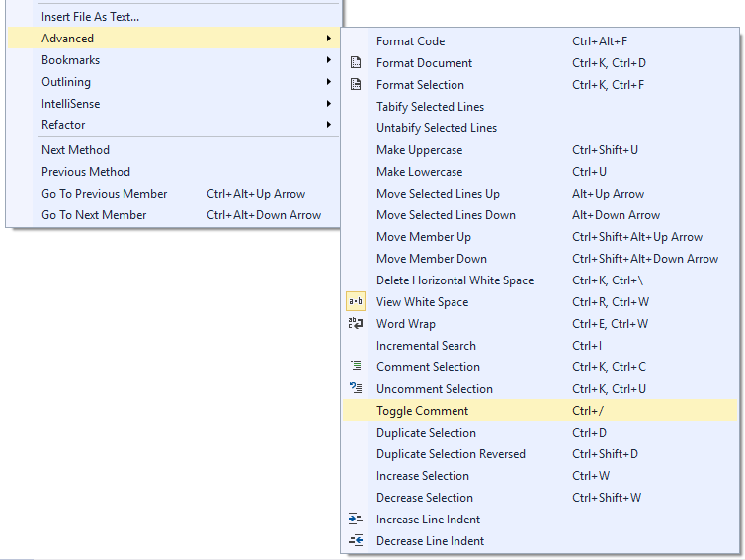Expand the IntelliSense submenu arrow
745x560 pixels.
329,104
